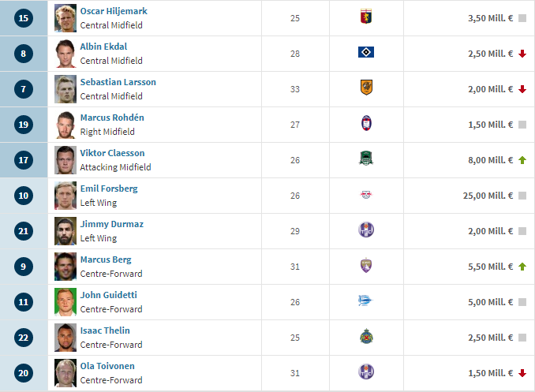Click Viktor Claesson's portrait photo
Screen dimensions: 535x392
click(65, 160)
